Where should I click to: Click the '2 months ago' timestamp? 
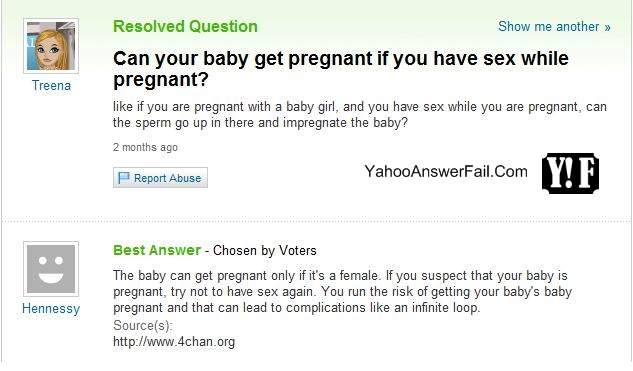pyautogui.click(x=145, y=147)
